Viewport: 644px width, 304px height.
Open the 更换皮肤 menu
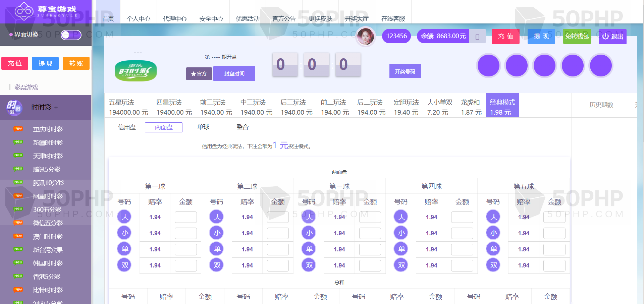point(320,18)
